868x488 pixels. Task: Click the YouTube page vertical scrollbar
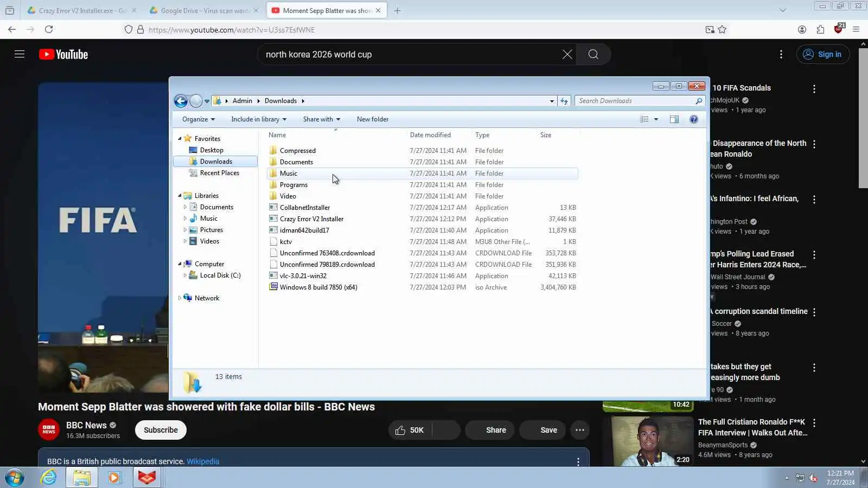pyautogui.click(x=863, y=118)
